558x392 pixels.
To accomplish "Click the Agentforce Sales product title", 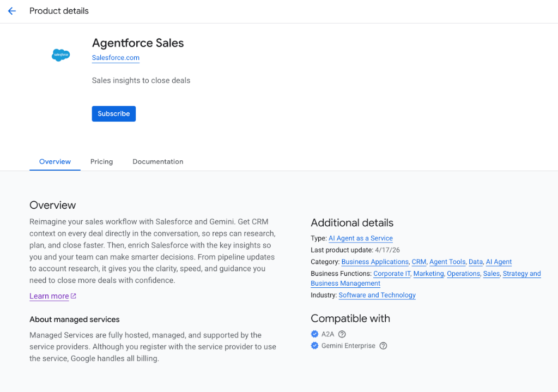I will point(138,43).
